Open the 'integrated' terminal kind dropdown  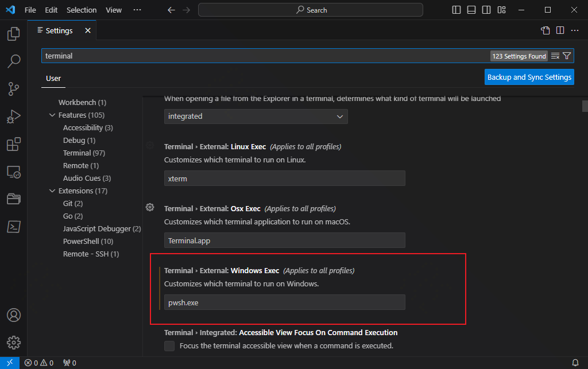pos(256,116)
